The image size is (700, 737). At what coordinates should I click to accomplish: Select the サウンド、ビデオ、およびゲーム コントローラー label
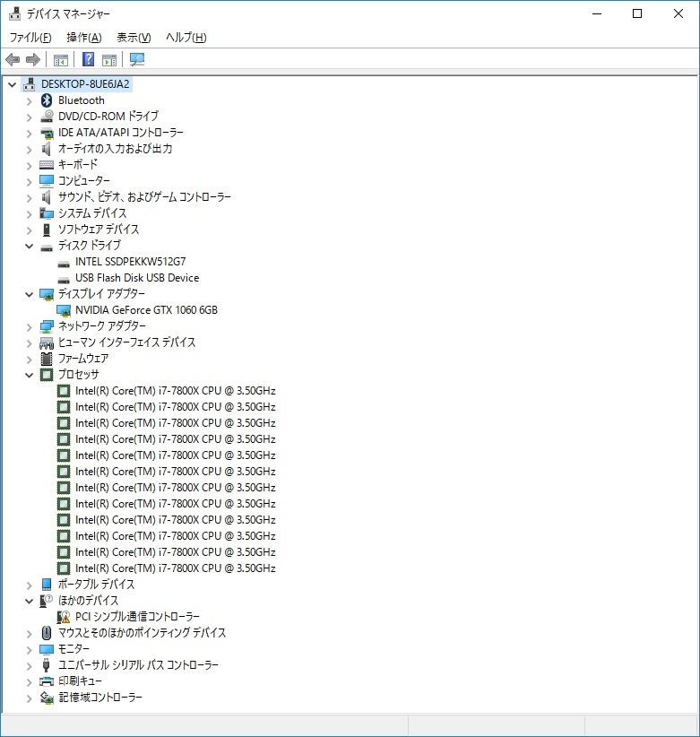tap(144, 197)
